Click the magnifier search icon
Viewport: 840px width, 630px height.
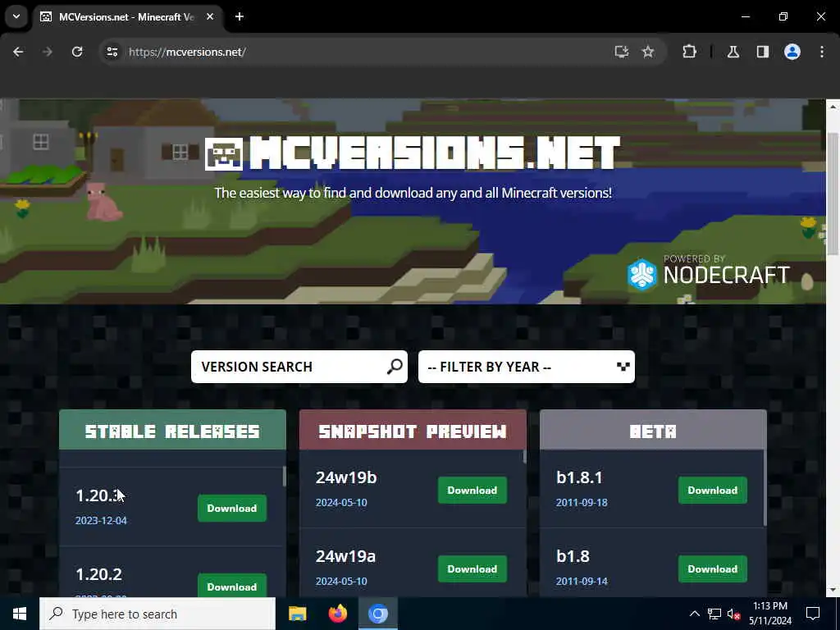[395, 367]
